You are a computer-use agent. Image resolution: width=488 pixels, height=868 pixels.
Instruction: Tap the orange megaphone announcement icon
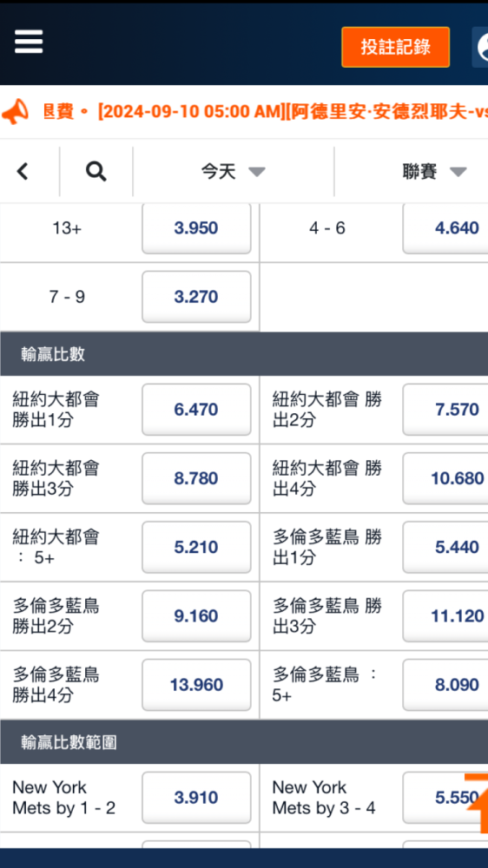(15, 112)
